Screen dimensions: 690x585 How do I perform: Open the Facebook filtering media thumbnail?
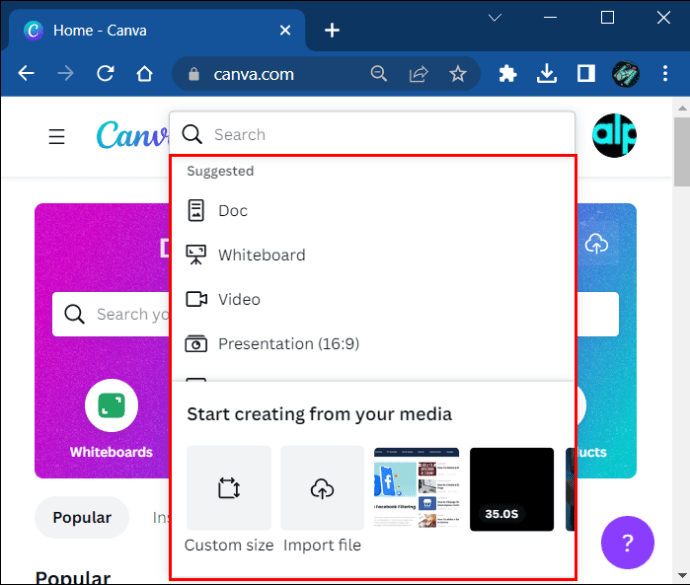tap(416, 489)
